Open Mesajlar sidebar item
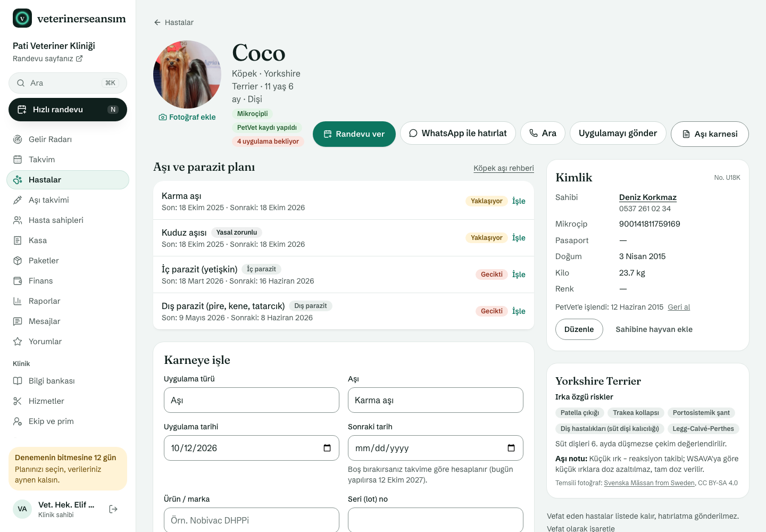The image size is (766, 532). [x=68, y=321]
